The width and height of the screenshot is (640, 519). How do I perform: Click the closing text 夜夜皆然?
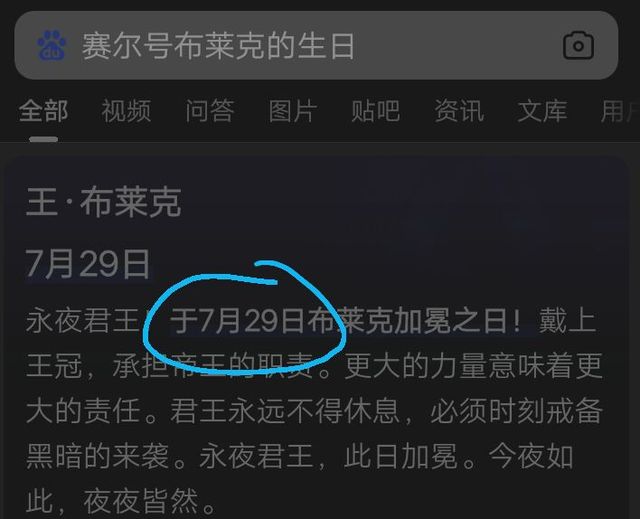point(141,501)
